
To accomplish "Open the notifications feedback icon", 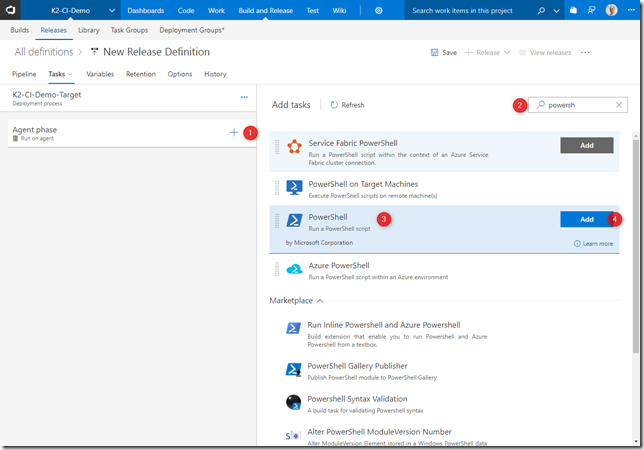I will (x=591, y=11).
